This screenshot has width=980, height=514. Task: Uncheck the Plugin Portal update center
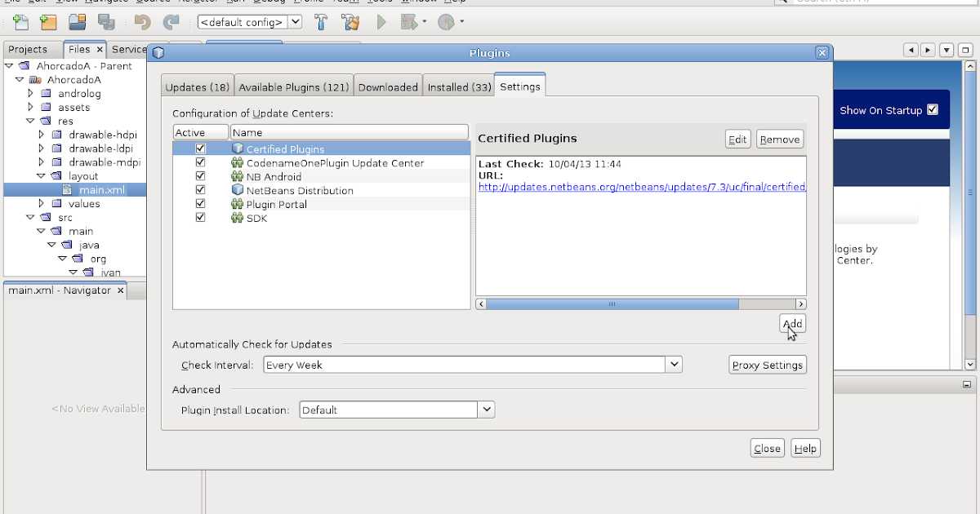point(200,204)
